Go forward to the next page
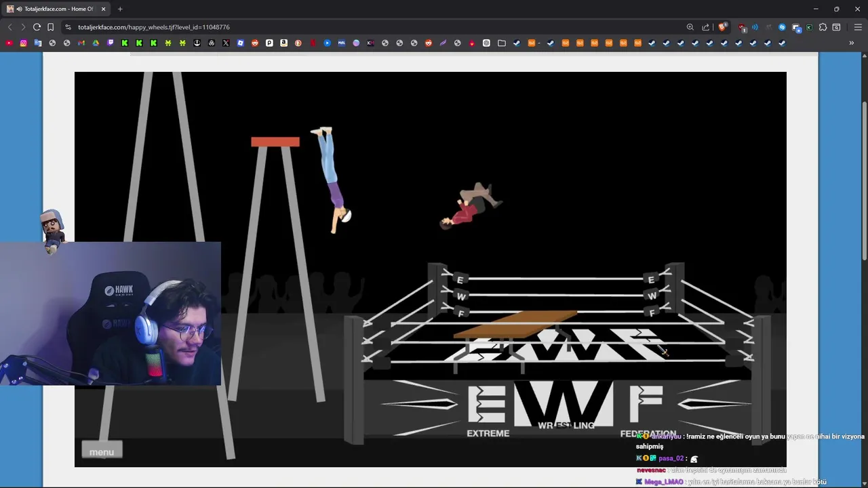This screenshot has height=488, width=868. (22, 27)
